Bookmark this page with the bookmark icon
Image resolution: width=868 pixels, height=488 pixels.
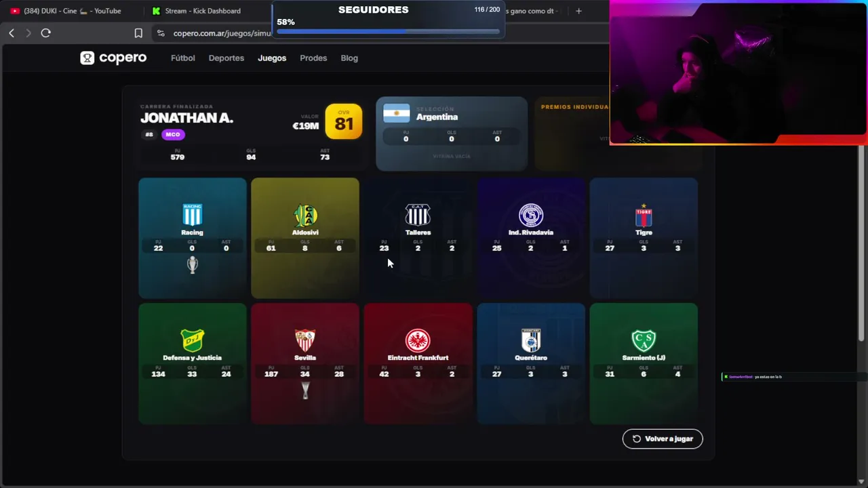click(138, 33)
